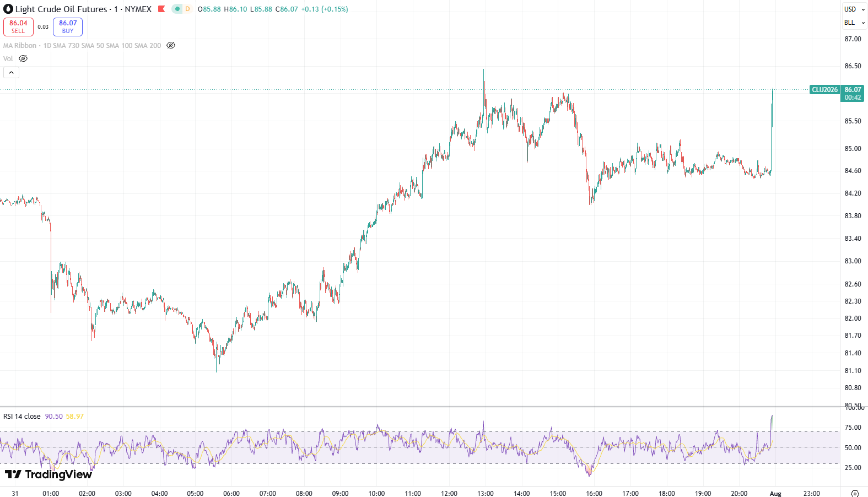The image size is (868, 497).
Task: Open the USD currency dropdown
Action: pos(854,9)
